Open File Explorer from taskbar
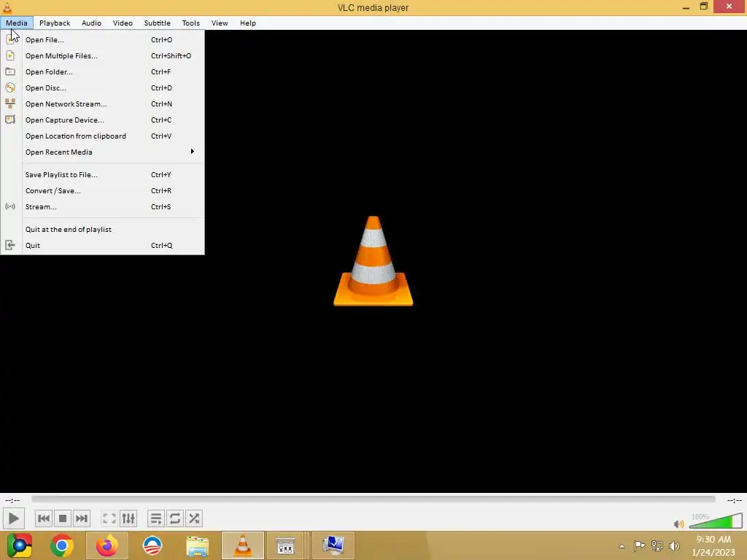This screenshot has width=747, height=560. click(197, 545)
